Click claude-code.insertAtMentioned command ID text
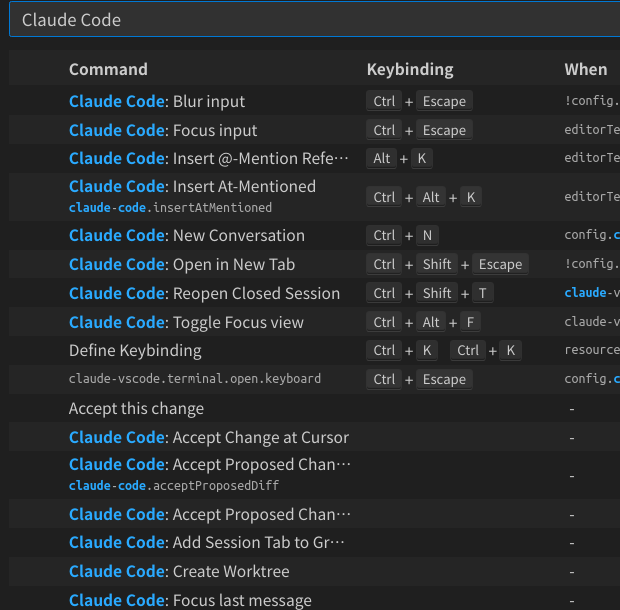This screenshot has height=610, width=620. coord(170,208)
